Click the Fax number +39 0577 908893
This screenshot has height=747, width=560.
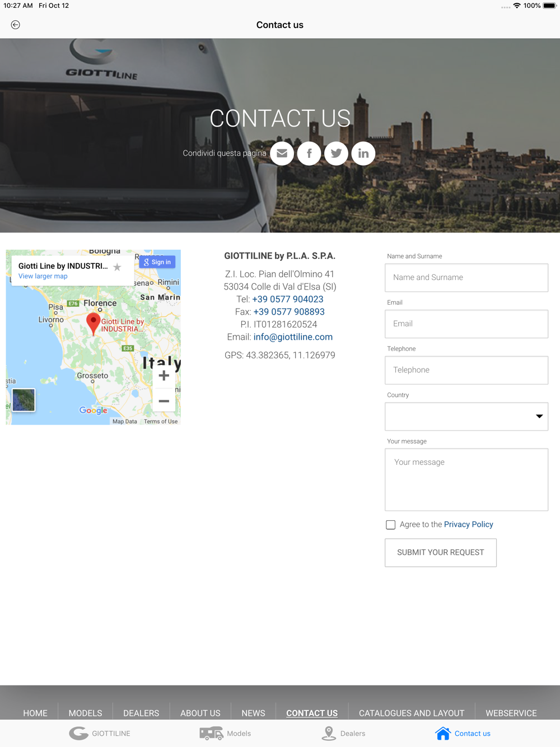pyautogui.click(x=289, y=312)
